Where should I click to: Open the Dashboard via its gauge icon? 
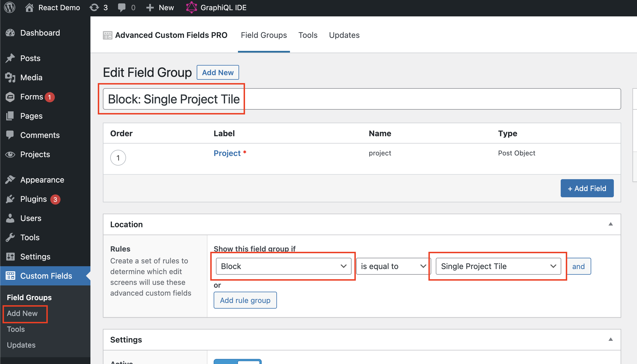[10, 33]
